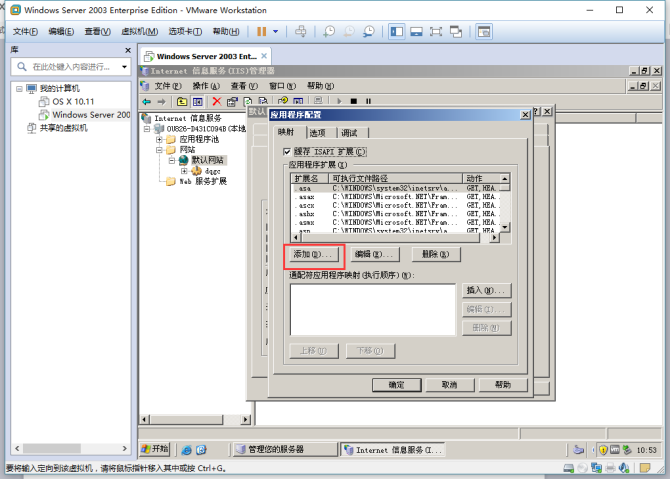671x480 pixels.
Task: Expand the dqgc site node
Action: click(183, 171)
